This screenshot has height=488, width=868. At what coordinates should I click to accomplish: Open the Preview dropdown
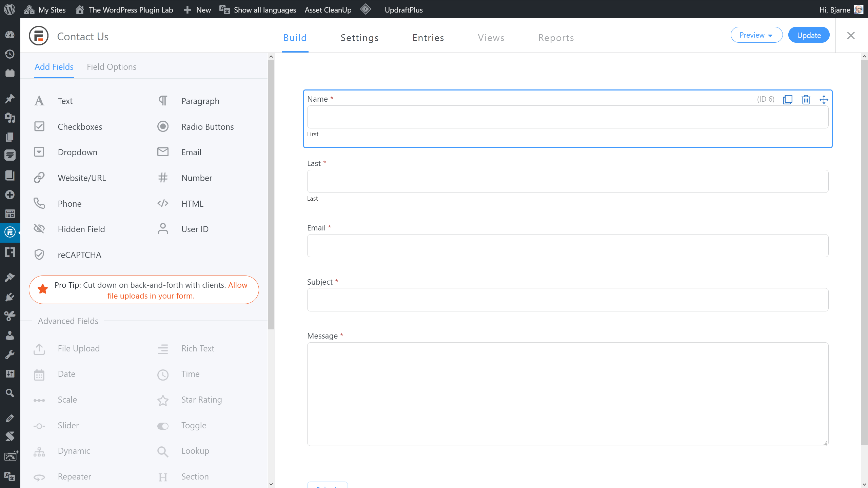coord(756,35)
